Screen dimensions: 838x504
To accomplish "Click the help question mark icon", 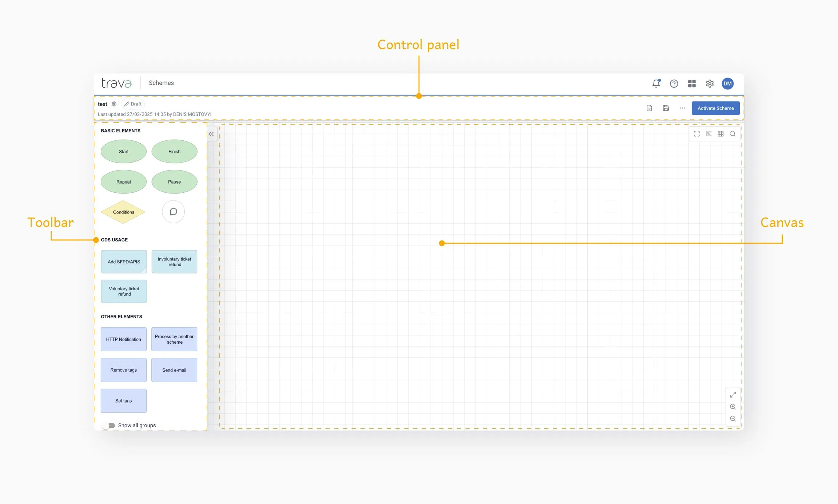I will 674,84.
